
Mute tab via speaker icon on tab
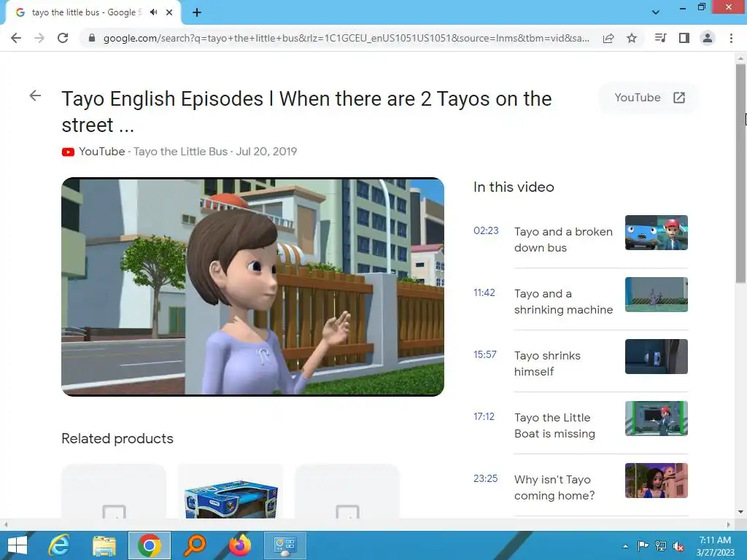point(153,12)
